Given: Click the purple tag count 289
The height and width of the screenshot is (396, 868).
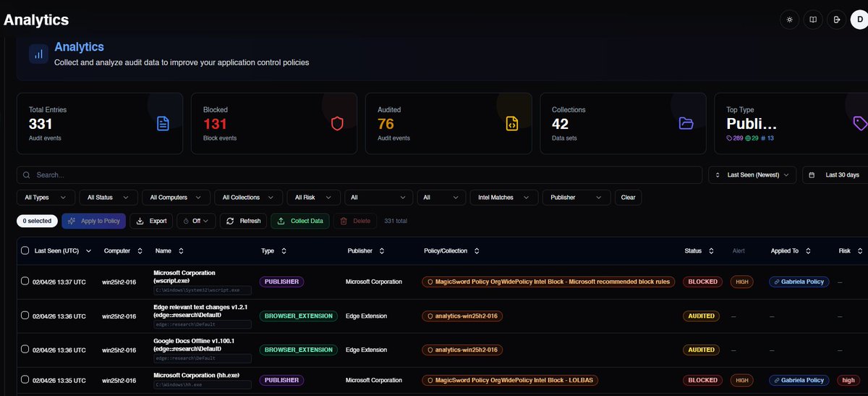Looking at the screenshot, I should 734,138.
